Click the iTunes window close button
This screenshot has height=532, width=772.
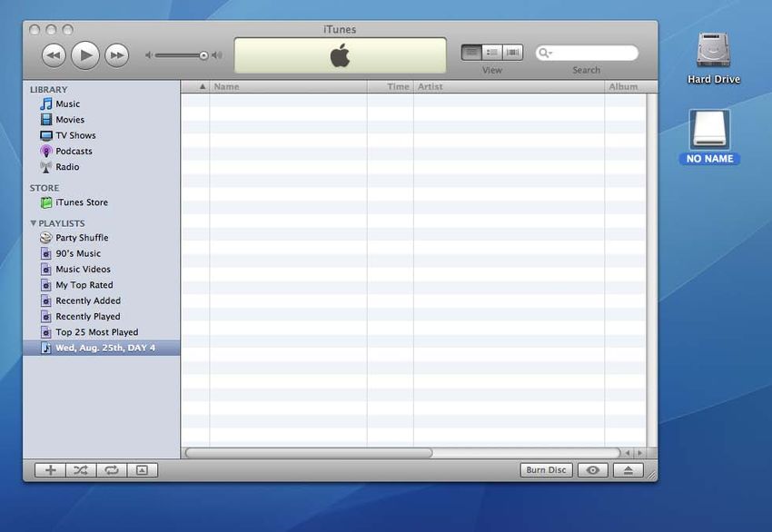coord(35,30)
